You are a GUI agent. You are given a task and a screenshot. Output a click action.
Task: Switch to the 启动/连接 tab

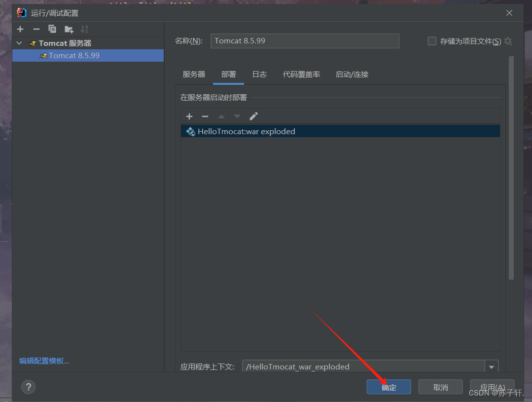[352, 74]
